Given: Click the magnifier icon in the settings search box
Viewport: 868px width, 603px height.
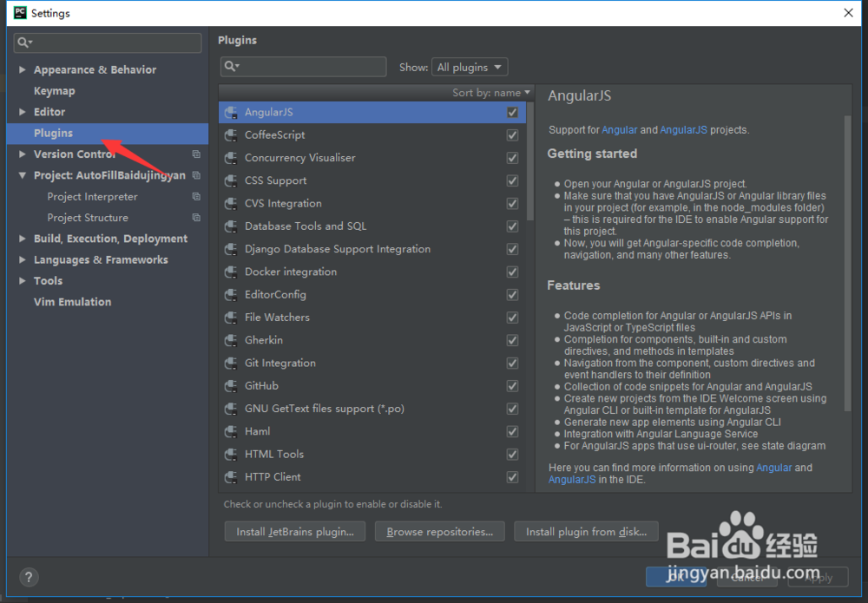Looking at the screenshot, I should (x=24, y=42).
